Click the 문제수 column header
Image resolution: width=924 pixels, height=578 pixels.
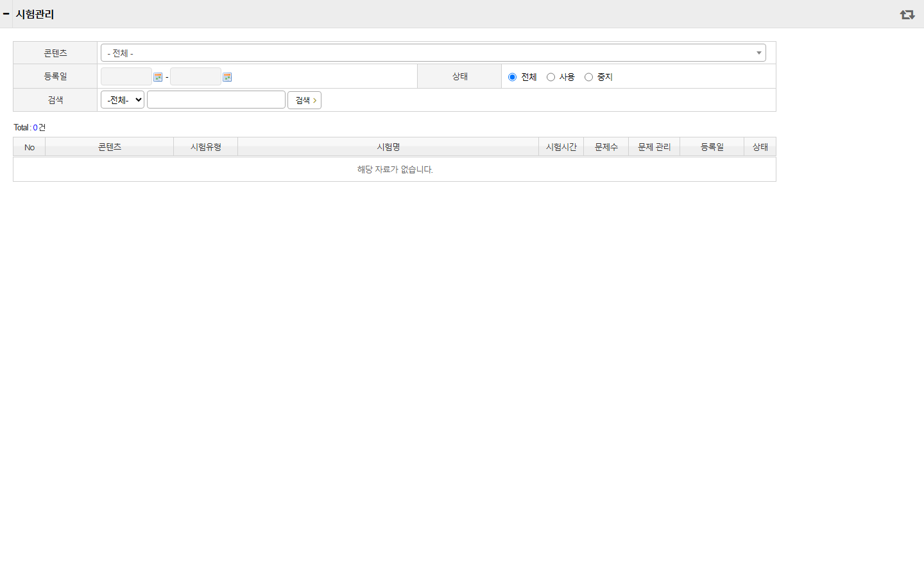pos(606,147)
